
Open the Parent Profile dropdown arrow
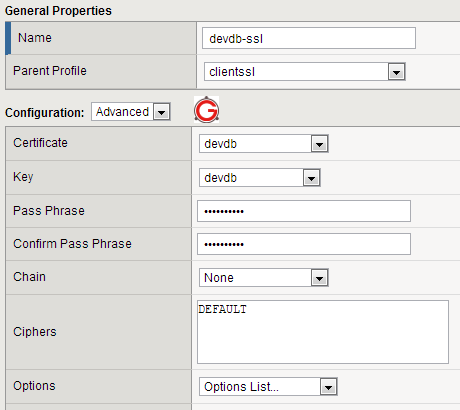coord(396,72)
